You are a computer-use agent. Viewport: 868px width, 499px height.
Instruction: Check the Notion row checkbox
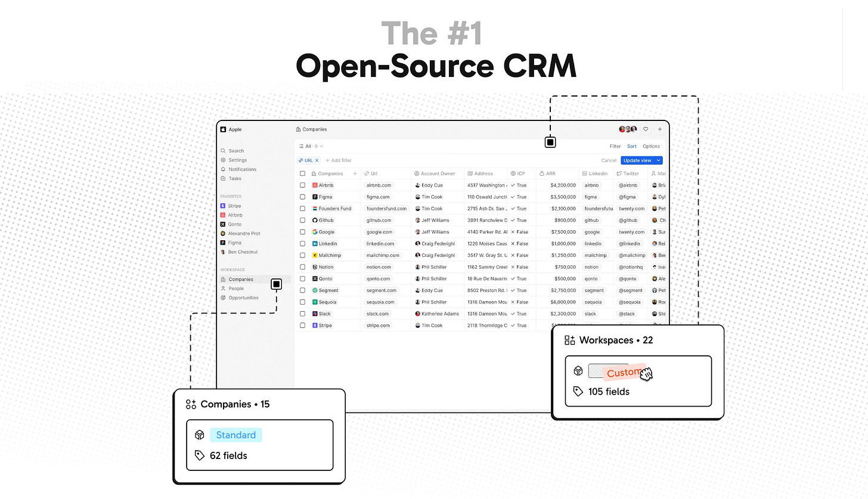coord(302,267)
